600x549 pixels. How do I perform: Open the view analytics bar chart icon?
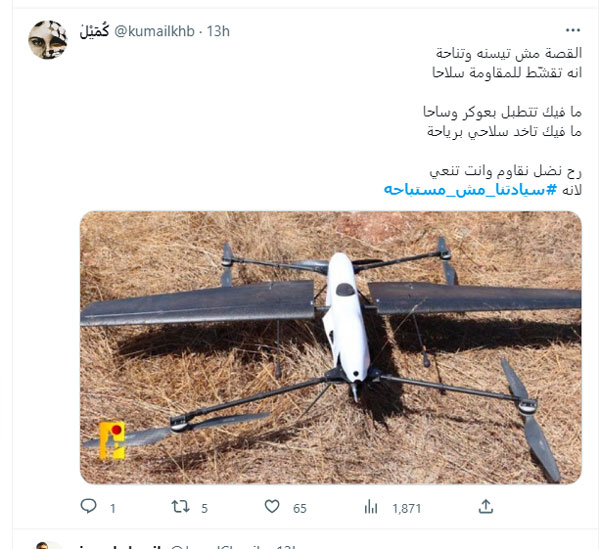pyautogui.click(x=371, y=507)
